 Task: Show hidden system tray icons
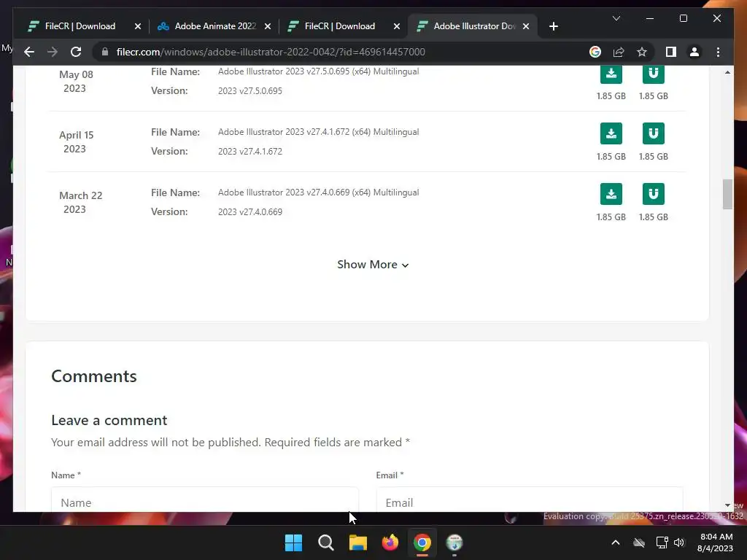[x=615, y=542]
